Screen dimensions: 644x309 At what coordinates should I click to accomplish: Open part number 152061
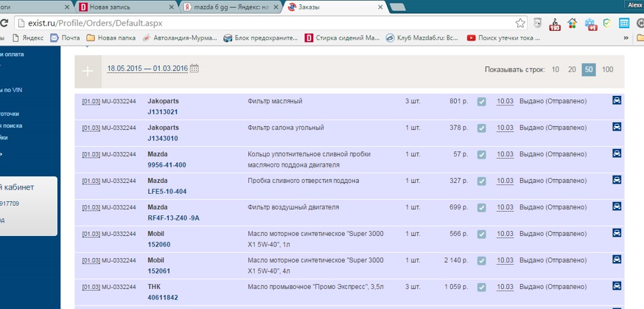[159, 271]
